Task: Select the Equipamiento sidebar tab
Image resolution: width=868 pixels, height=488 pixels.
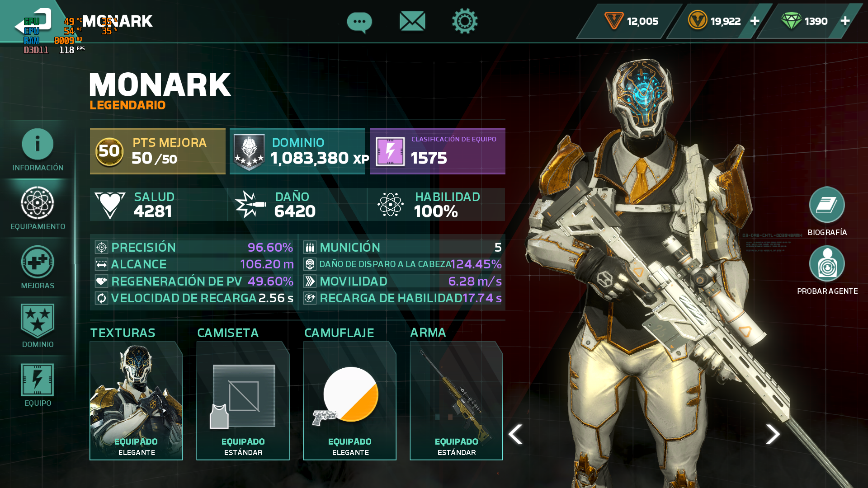Action: pyautogui.click(x=38, y=208)
